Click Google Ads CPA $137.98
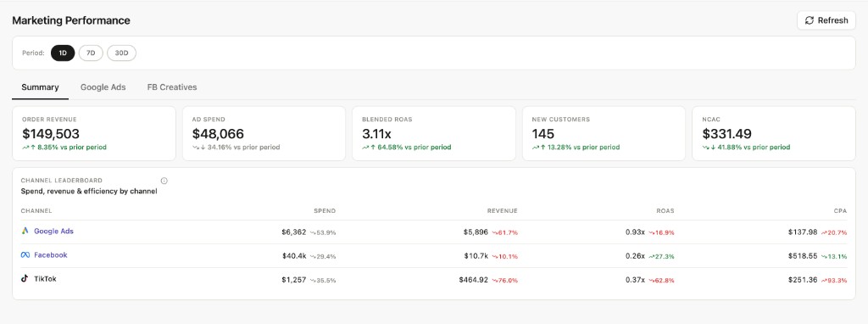Screen dimensions: 868x324 (x=803, y=232)
